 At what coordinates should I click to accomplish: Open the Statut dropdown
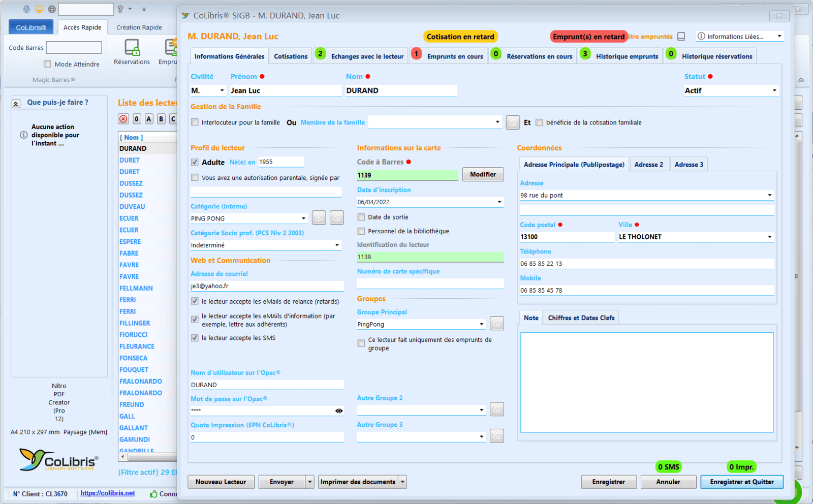774,90
